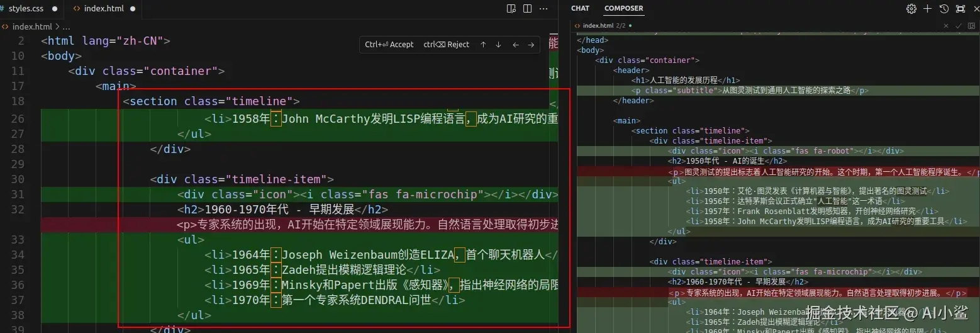Image resolution: width=980 pixels, height=333 pixels.
Task: Open editor changes preview icon
Action: coord(511,9)
